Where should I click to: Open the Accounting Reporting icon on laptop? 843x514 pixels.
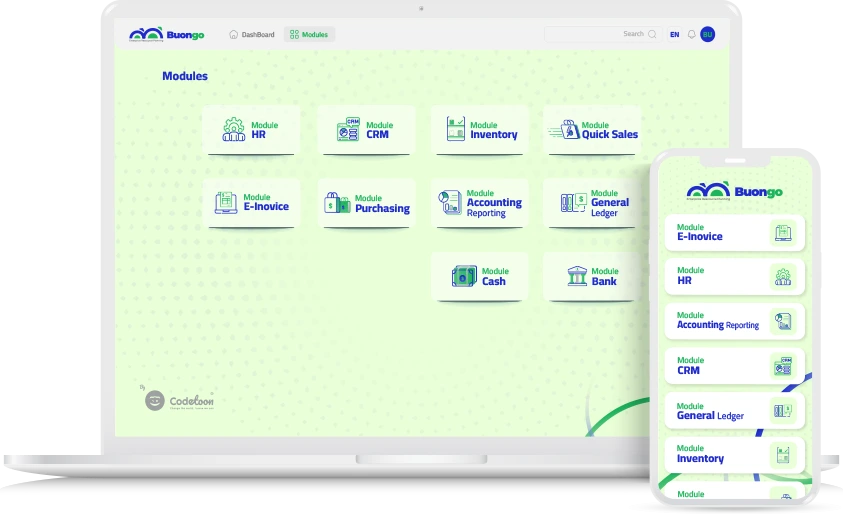click(x=450, y=203)
